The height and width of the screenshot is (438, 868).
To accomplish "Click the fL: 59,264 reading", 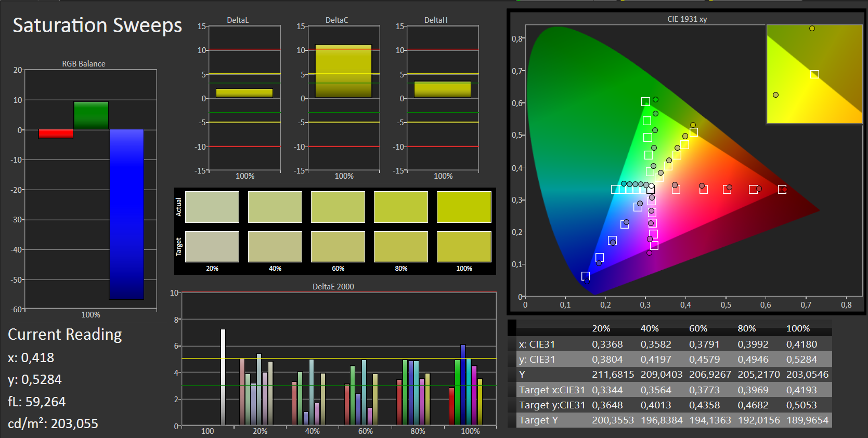I will 37,402.
